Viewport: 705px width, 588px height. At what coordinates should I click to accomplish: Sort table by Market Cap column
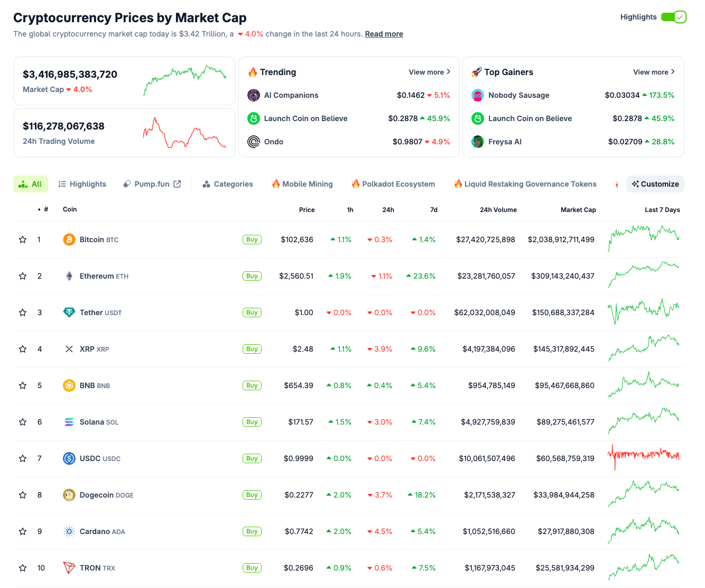pos(578,209)
